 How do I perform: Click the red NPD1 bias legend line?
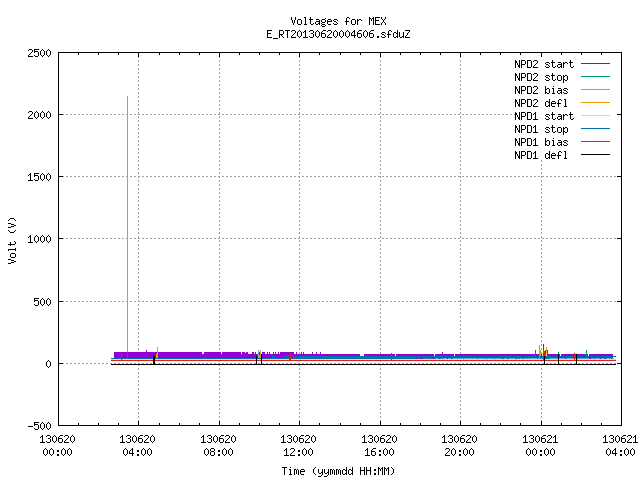(x=595, y=142)
